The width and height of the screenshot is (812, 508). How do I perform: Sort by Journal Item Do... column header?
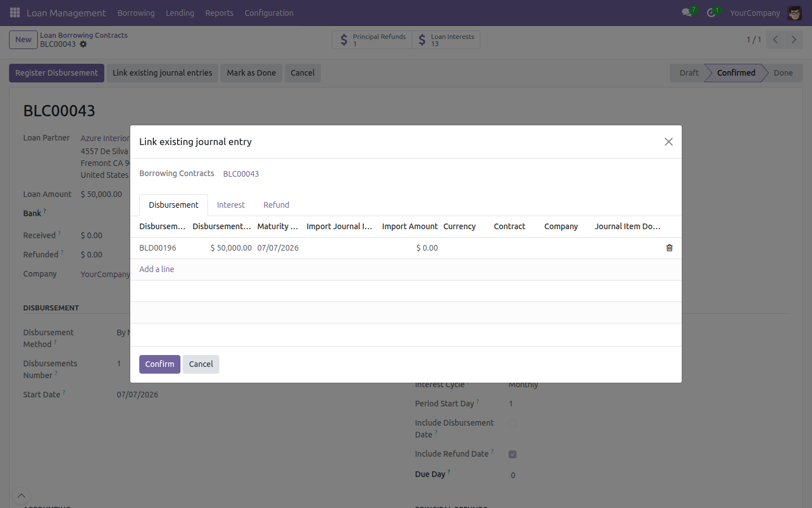click(628, 226)
